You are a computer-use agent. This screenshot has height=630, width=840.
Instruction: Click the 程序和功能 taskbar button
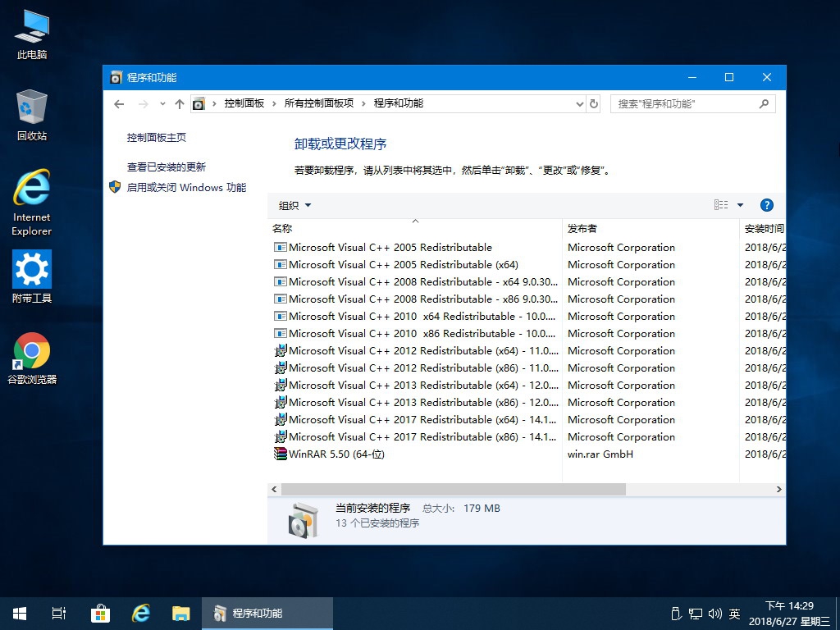pos(267,614)
